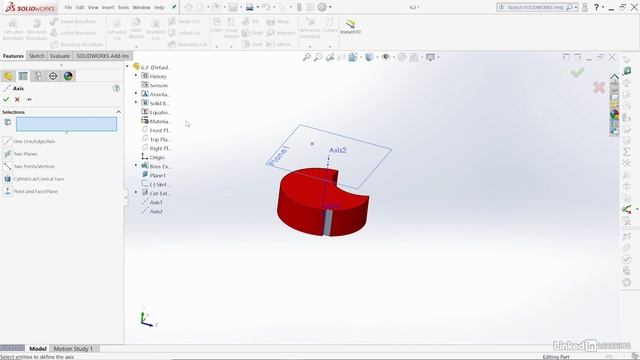
Task: Open the FeatureManager design tree tab
Action: (8, 76)
